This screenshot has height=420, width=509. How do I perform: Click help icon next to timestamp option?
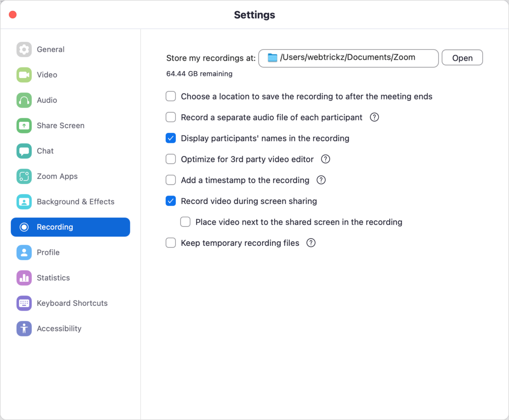[x=321, y=180]
